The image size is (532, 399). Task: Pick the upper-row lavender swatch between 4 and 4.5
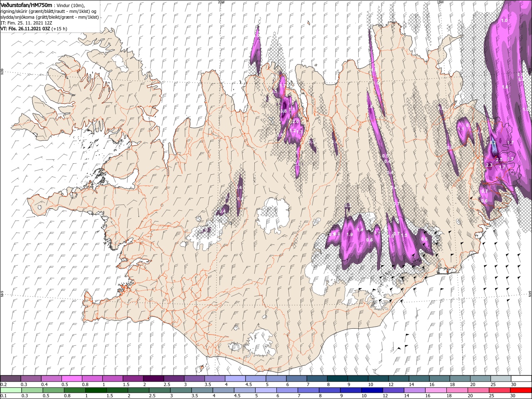235,379
